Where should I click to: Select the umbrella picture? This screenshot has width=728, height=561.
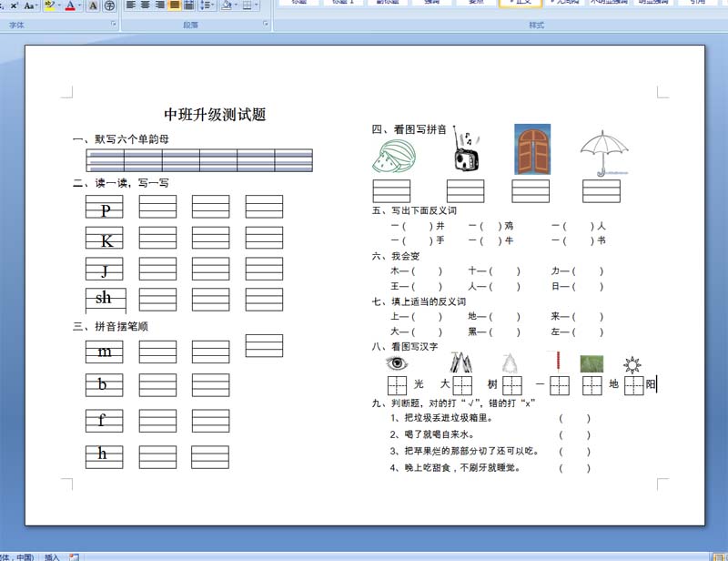(604, 153)
